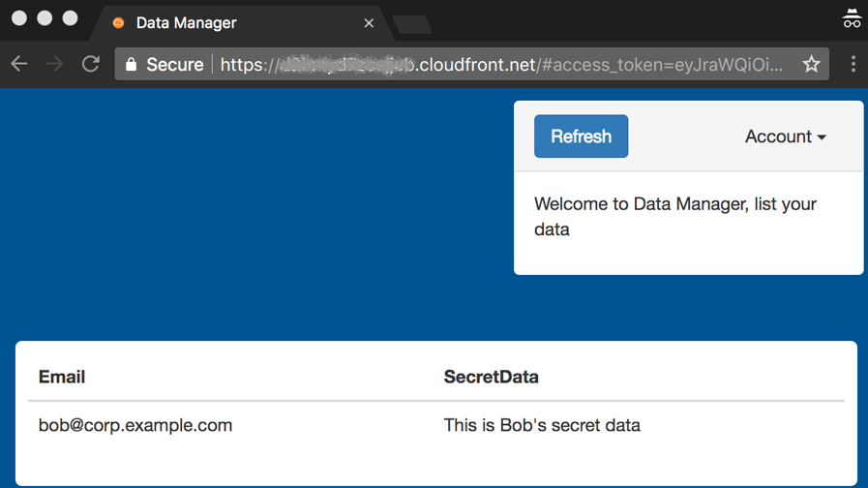Click the Email column header
The height and width of the screenshot is (488, 868).
(62, 377)
